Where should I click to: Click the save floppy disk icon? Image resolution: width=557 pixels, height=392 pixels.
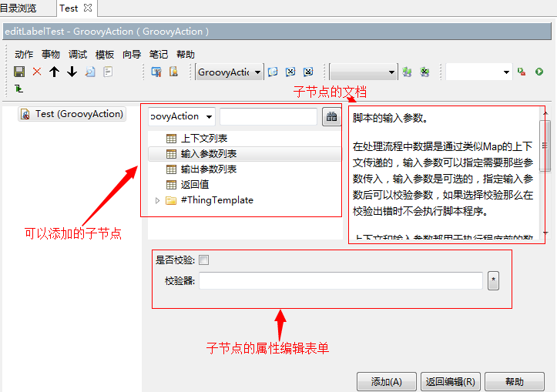19,72
